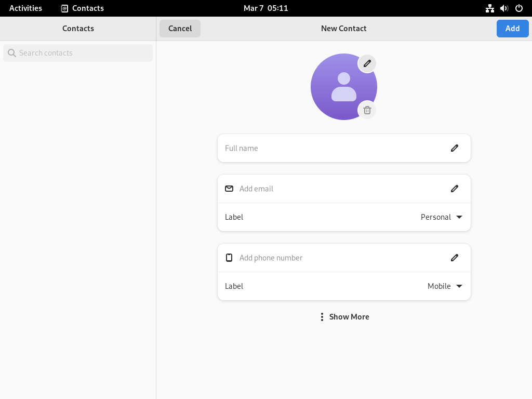Click the envelope email icon
This screenshot has height=399, width=532.
tap(229, 189)
